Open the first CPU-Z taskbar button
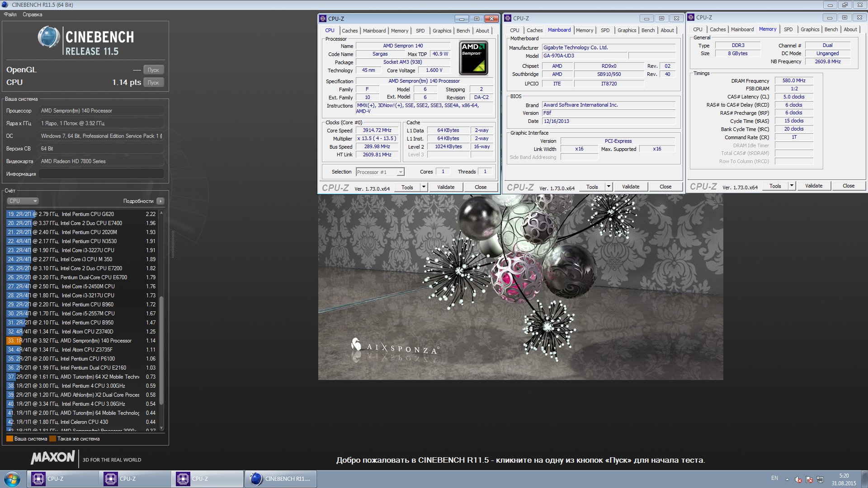The height and width of the screenshot is (488, 868). [x=63, y=479]
